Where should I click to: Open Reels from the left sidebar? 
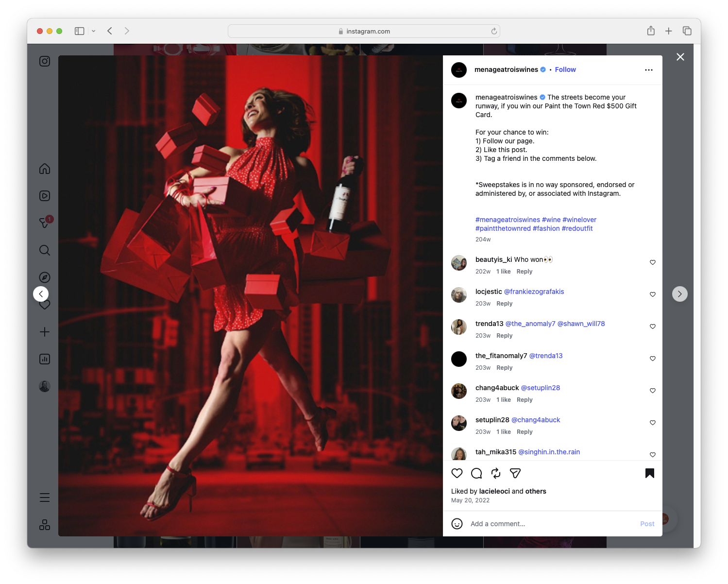point(44,196)
